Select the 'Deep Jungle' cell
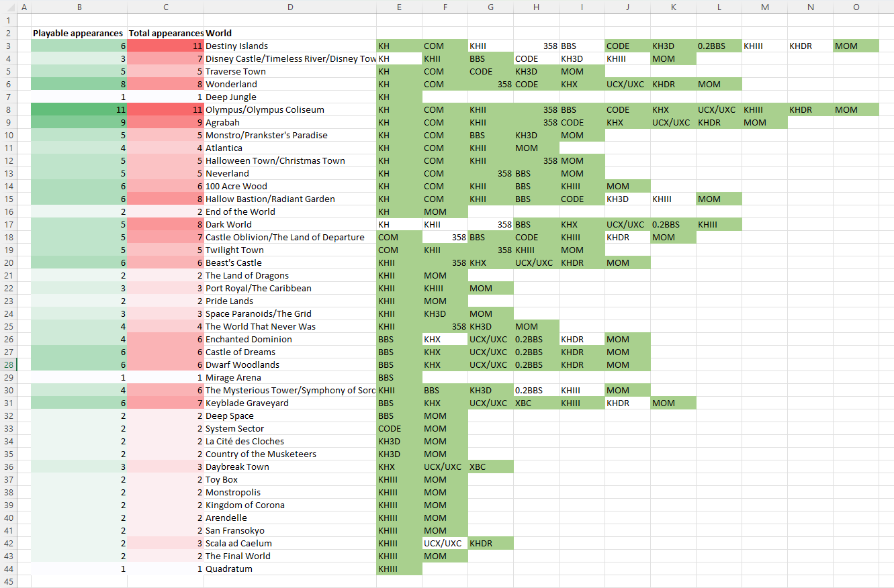Image resolution: width=894 pixels, height=588 pixels. [x=290, y=97]
